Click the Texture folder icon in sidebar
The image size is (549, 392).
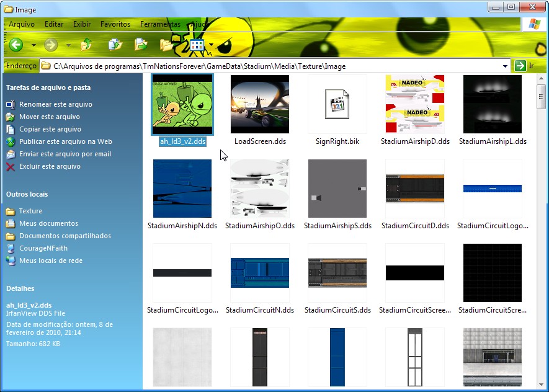tap(11, 212)
